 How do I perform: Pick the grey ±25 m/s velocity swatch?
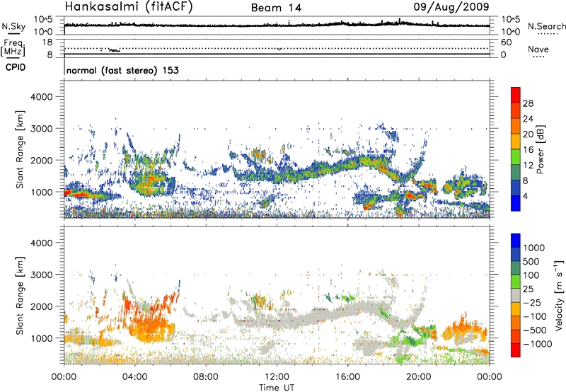(x=516, y=295)
